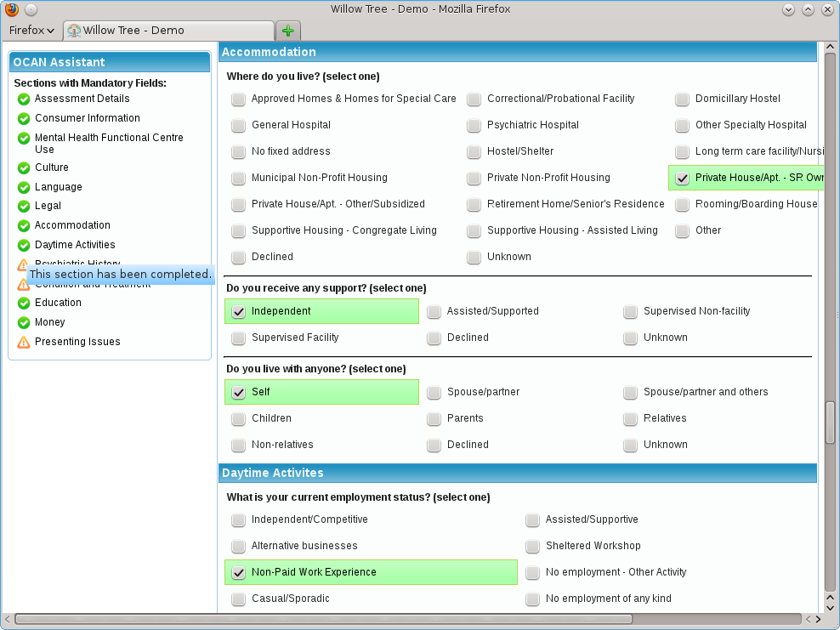The width and height of the screenshot is (840, 630).
Task: Open Daytime Activities section from sidebar
Action: (75, 245)
